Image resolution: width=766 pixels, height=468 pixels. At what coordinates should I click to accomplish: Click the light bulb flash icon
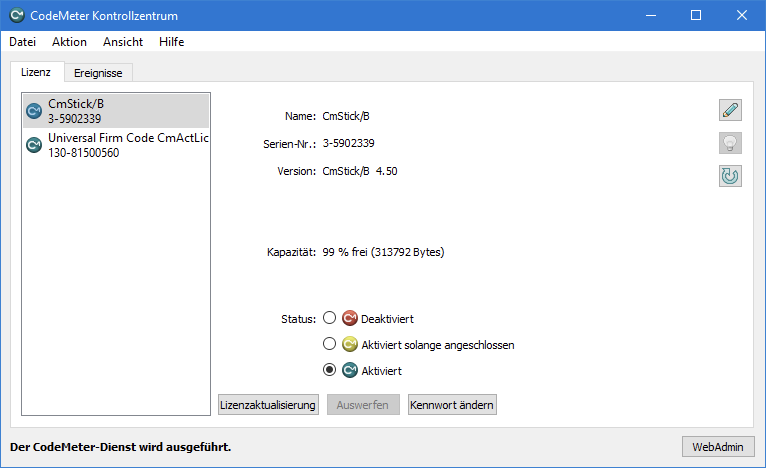tap(730, 144)
